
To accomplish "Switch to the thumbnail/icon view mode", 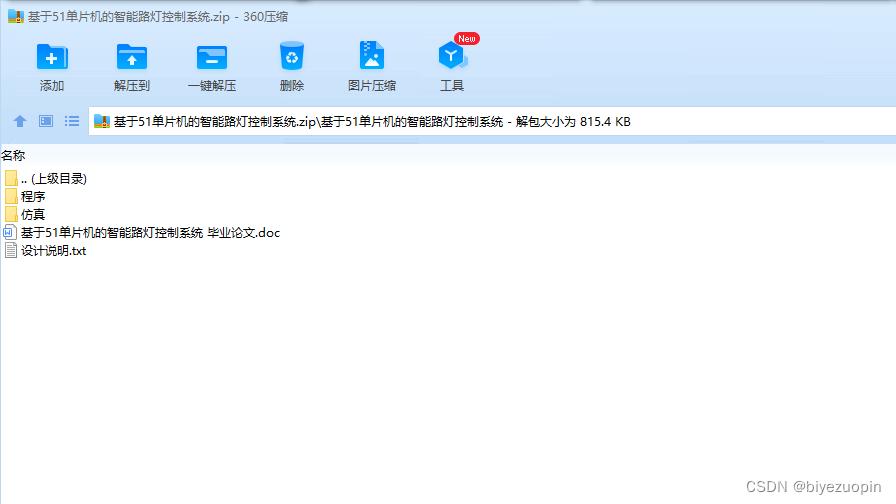I will [x=46, y=121].
